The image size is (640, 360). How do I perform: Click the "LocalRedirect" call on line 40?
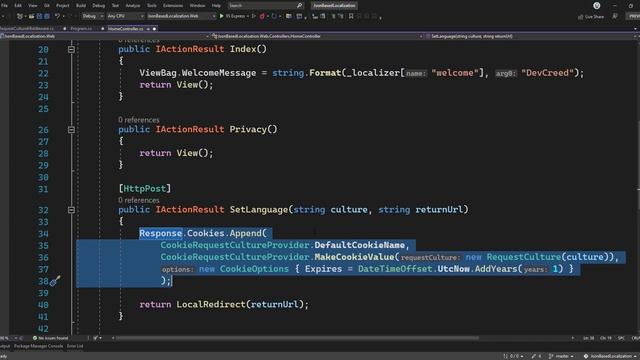[x=211, y=304]
